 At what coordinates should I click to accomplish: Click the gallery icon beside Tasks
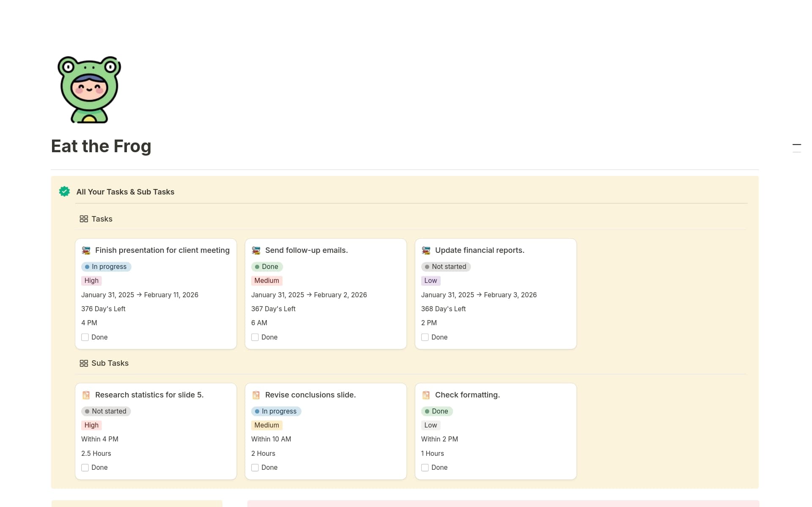pyautogui.click(x=84, y=219)
